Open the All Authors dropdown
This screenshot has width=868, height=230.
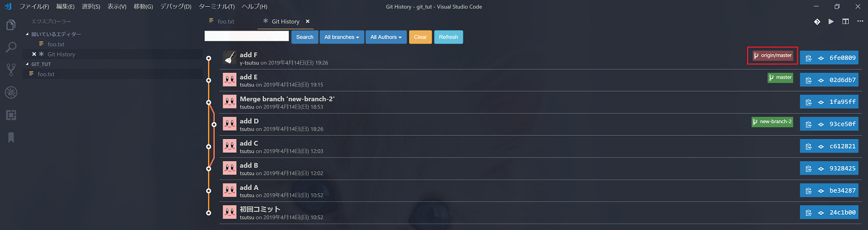click(386, 37)
